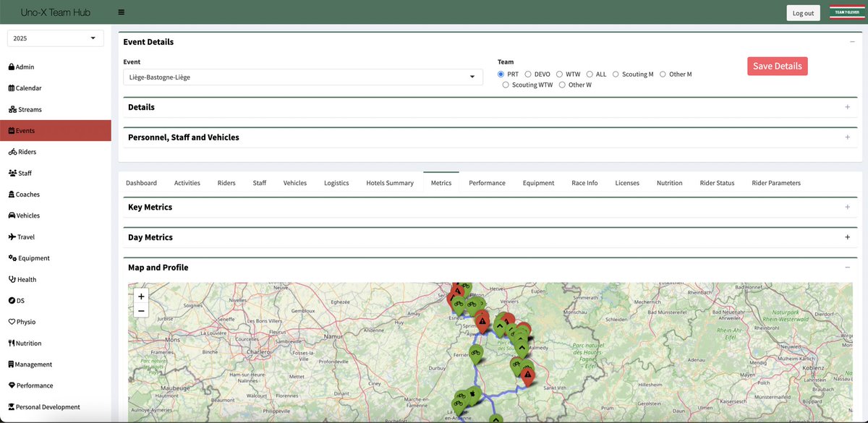Open Staff in the sidebar
The height and width of the screenshot is (423, 868).
(20, 174)
